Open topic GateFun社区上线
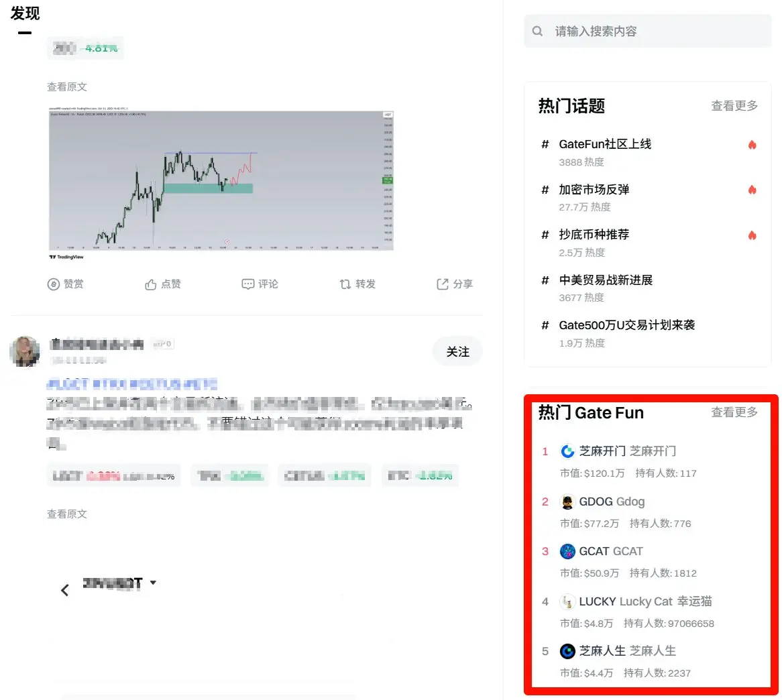The height and width of the screenshot is (700, 782). point(605,145)
